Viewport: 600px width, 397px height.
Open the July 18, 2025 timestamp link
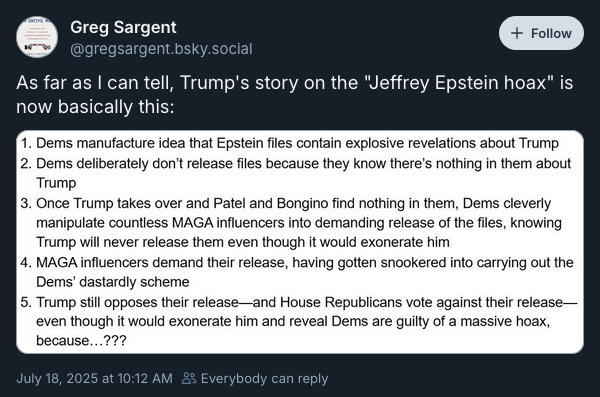(x=95, y=378)
